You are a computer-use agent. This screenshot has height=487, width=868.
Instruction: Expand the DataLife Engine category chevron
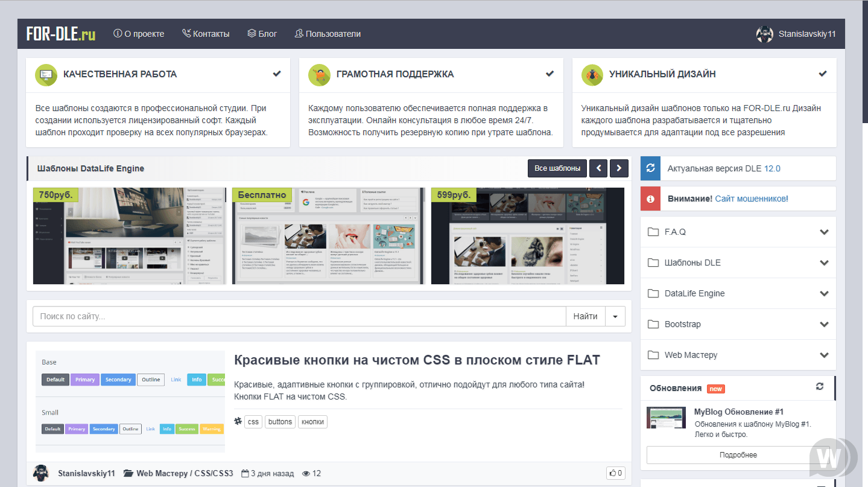click(x=825, y=294)
